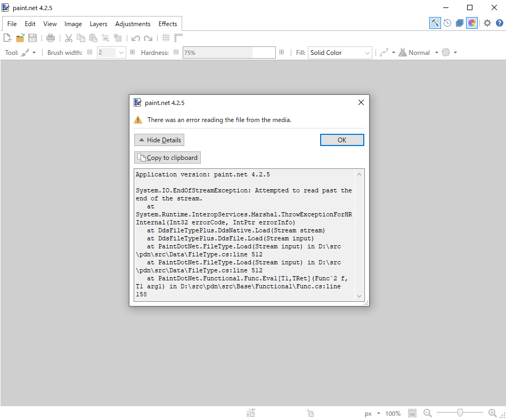Screen dimensions: 506x420
Task: Click Hide Details button
Action: tap(159, 140)
